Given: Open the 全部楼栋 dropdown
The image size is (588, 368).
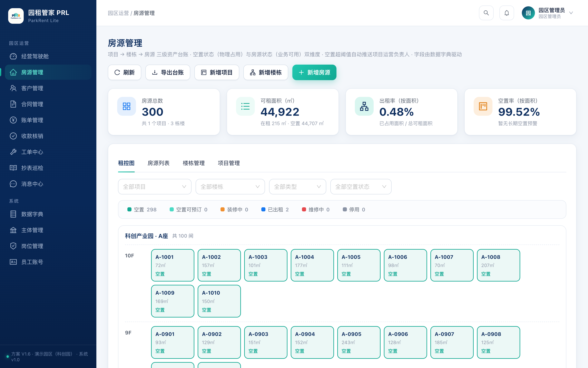Looking at the screenshot, I should pos(230,187).
